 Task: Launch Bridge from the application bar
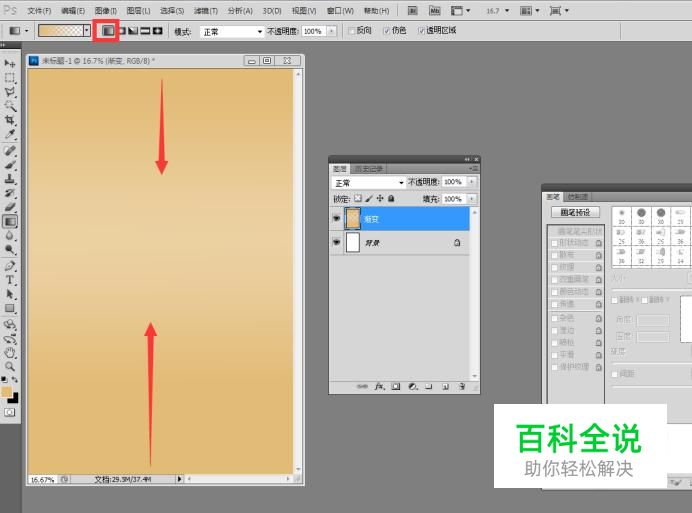412,10
